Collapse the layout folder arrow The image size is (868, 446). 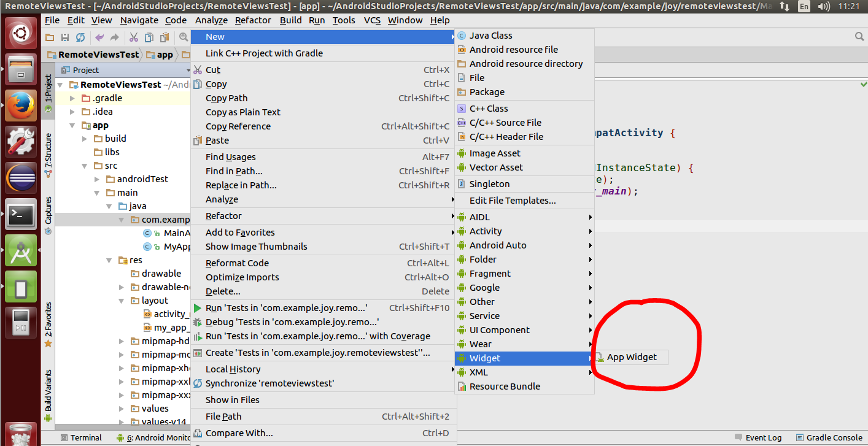click(122, 301)
